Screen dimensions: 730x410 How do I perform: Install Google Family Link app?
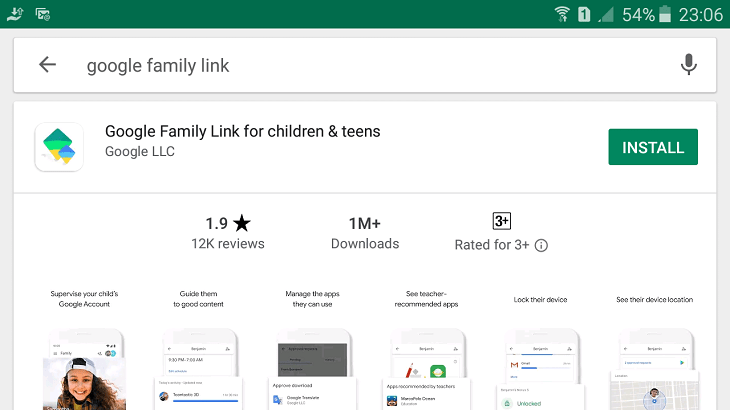653,147
